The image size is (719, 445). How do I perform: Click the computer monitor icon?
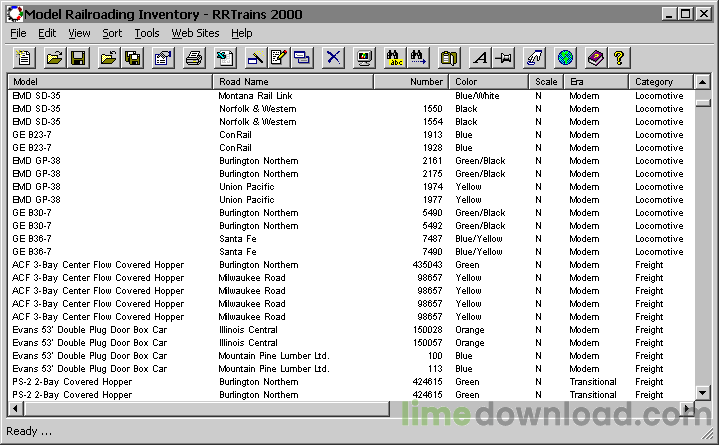(x=365, y=58)
